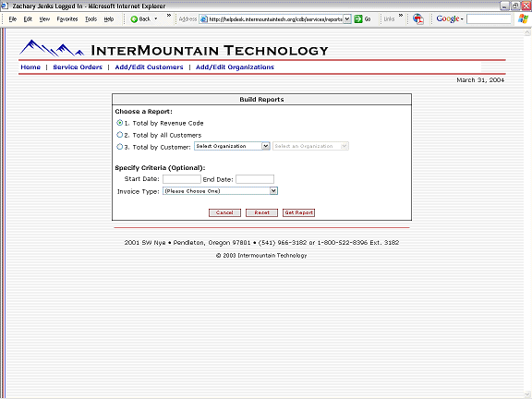
Task: Click the Google search input field
Action: point(489,19)
